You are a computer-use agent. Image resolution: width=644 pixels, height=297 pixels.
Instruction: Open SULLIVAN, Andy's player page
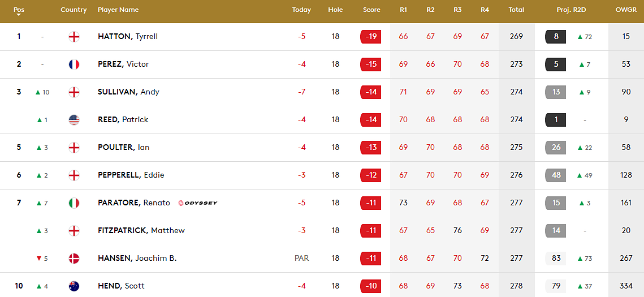(x=128, y=92)
